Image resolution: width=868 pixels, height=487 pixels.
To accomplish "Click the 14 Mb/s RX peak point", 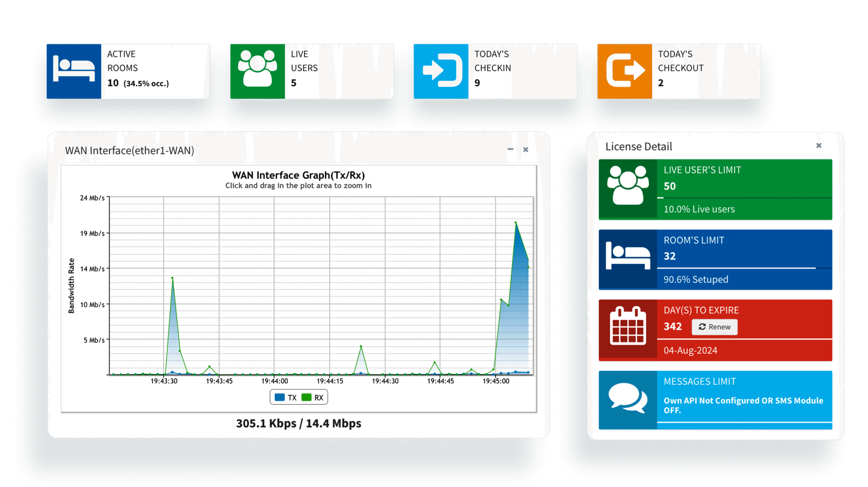I will [172, 278].
